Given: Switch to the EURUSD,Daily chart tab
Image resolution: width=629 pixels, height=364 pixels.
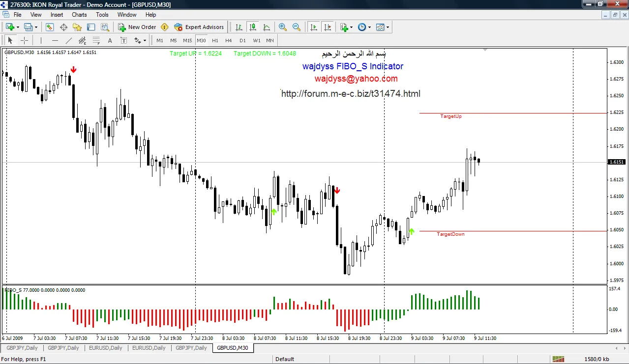Looking at the screenshot, I should (x=105, y=348).
